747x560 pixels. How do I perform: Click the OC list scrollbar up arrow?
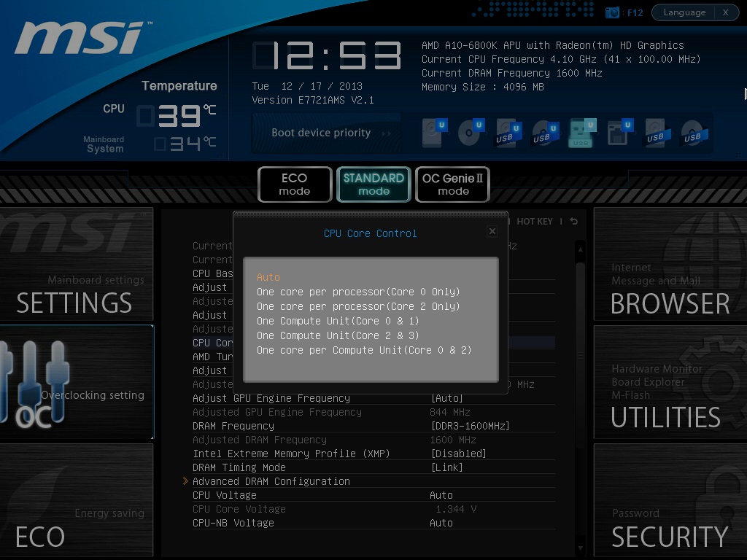click(x=580, y=249)
